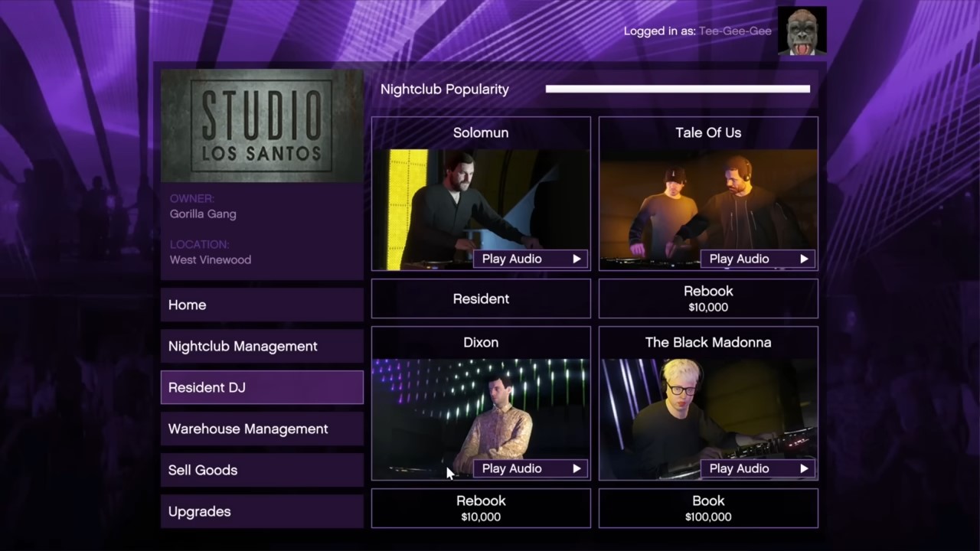Click The Black Madonna heading

pos(708,342)
